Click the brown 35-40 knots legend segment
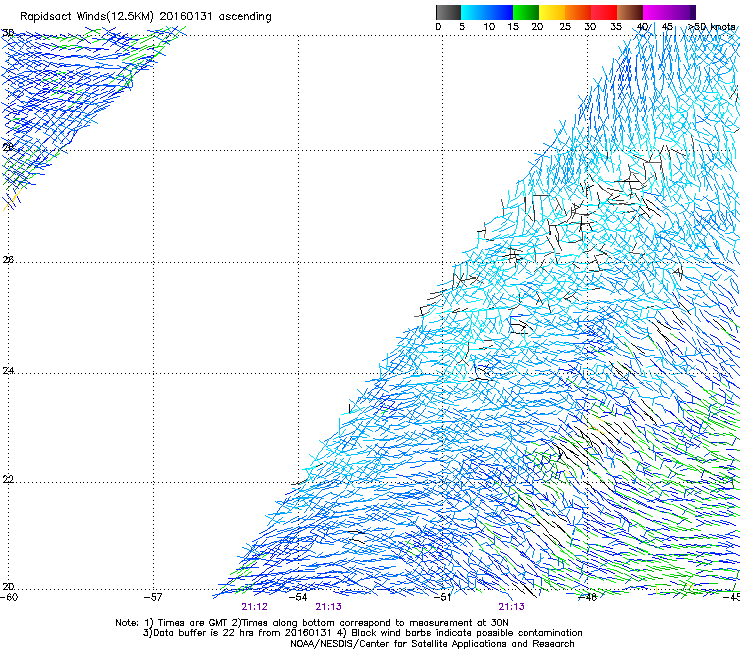740x650 pixels. [630, 12]
